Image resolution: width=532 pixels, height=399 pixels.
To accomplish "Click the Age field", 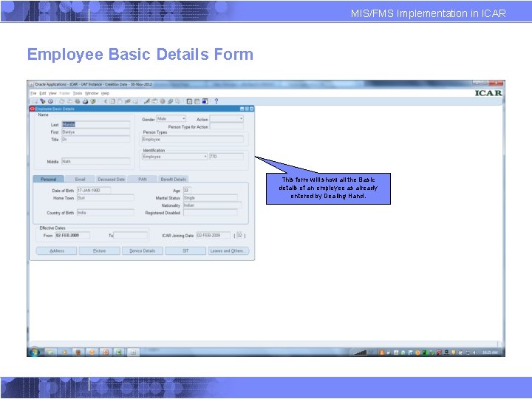I will click(187, 191).
